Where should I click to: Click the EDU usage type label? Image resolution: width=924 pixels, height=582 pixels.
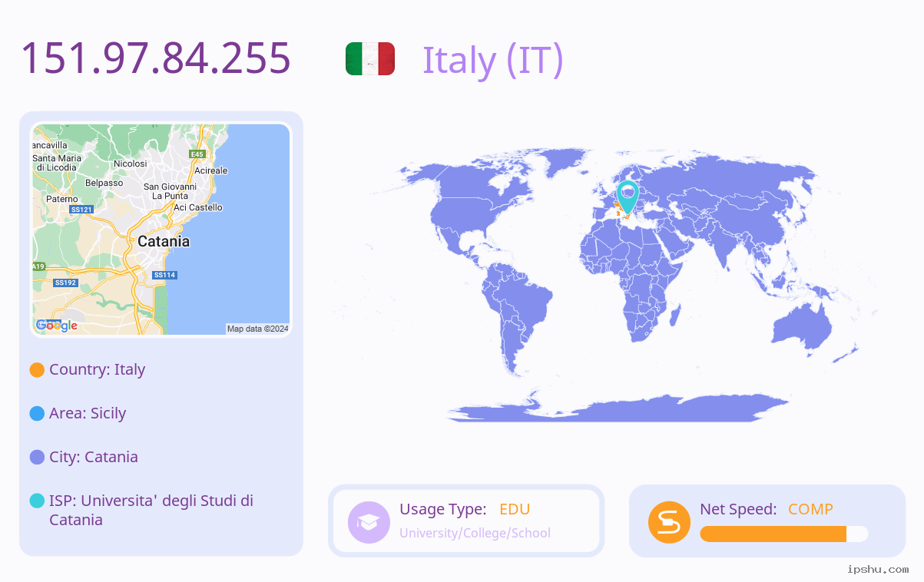pos(515,509)
